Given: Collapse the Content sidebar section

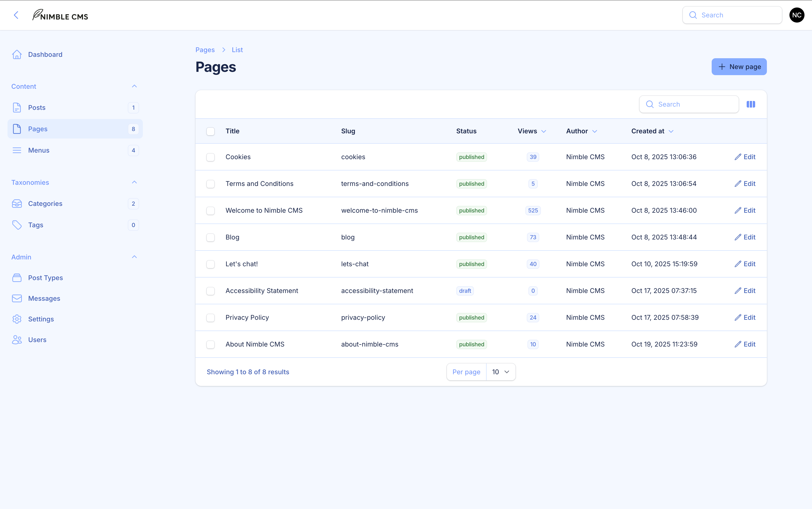Looking at the screenshot, I should (134, 87).
